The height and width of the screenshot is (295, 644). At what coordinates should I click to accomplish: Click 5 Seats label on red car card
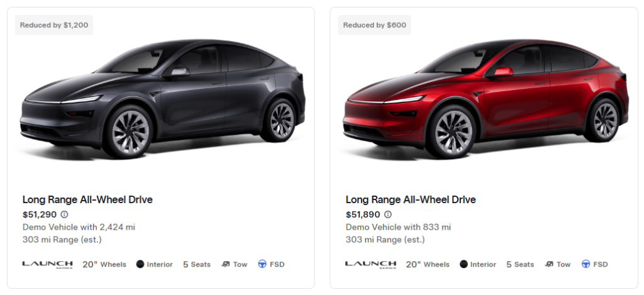pyautogui.click(x=520, y=264)
